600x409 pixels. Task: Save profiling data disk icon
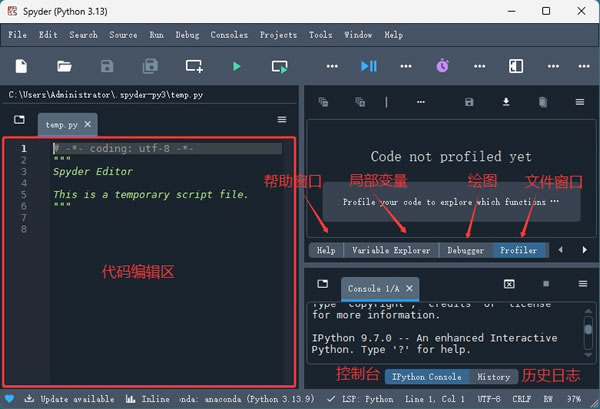point(469,102)
